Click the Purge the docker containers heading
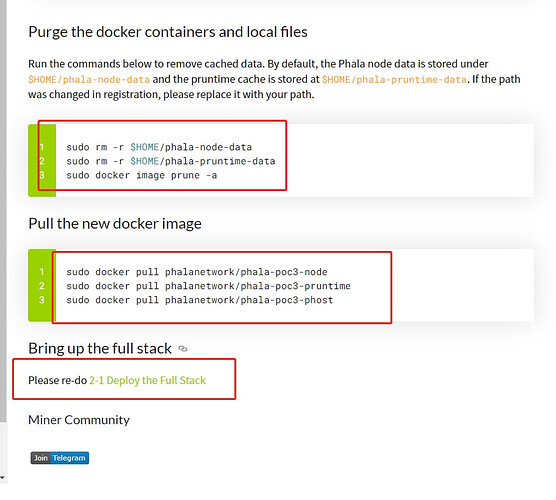 click(168, 32)
